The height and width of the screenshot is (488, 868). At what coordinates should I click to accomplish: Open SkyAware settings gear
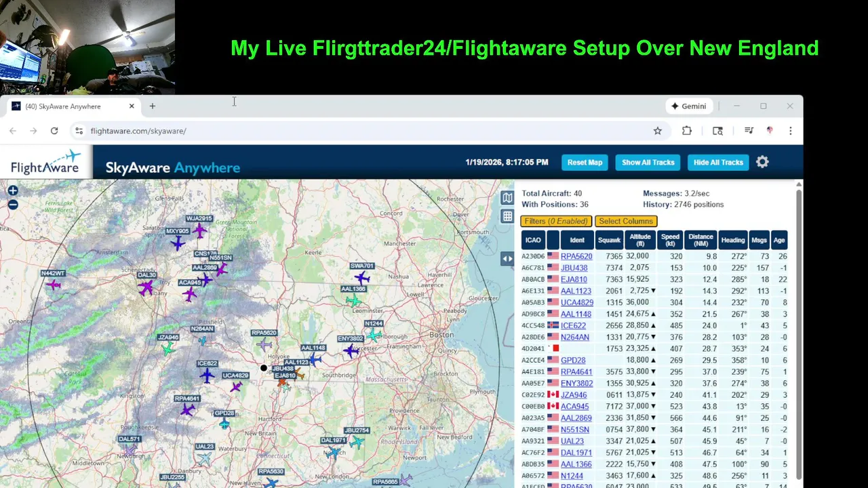[x=762, y=162]
